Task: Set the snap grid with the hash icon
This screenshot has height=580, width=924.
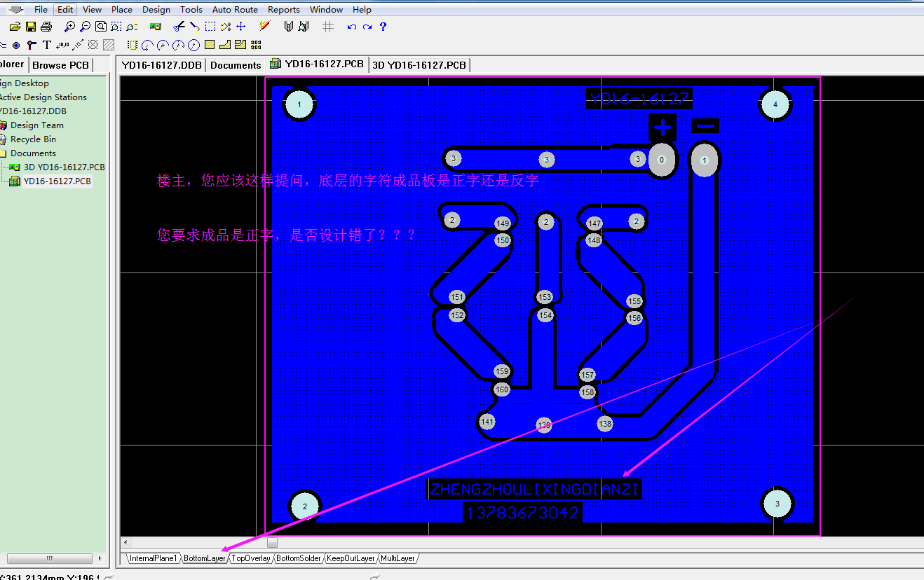Action: (x=327, y=27)
